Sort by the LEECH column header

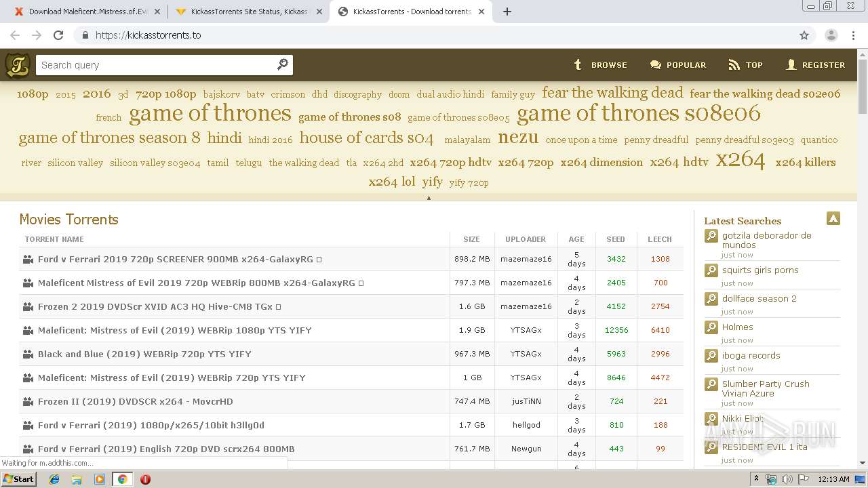click(659, 239)
